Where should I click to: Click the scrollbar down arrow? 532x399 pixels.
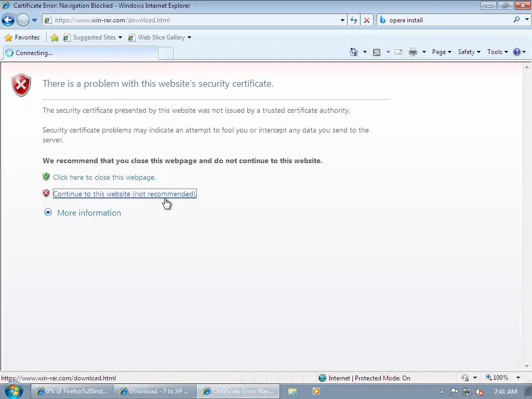pos(527,366)
